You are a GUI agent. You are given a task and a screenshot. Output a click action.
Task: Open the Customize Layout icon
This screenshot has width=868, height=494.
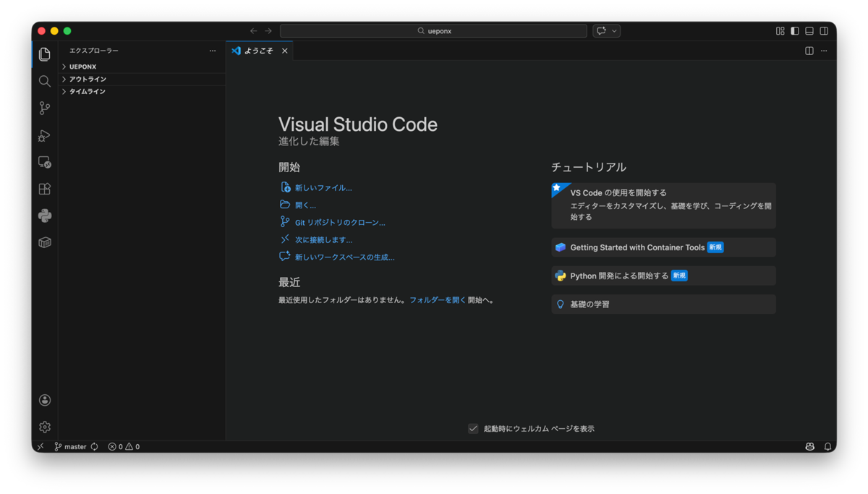[x=780, y=31]
